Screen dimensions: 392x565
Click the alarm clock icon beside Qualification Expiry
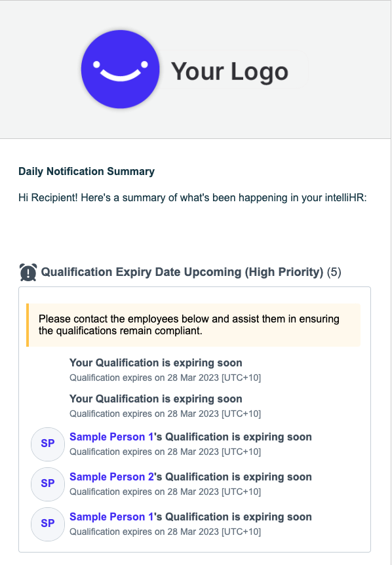[28, 272]
